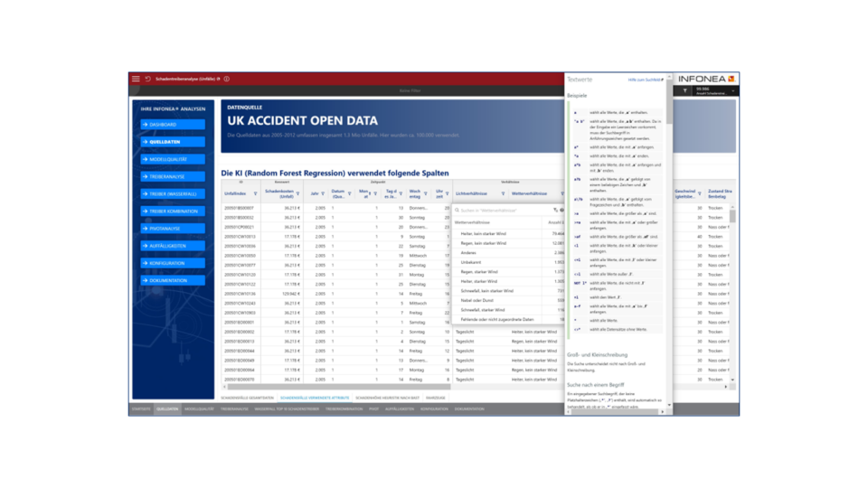This screenshot has width=868, height=488.
Task: Open DOKUMENTATION in sidebar
Action: 173,280
